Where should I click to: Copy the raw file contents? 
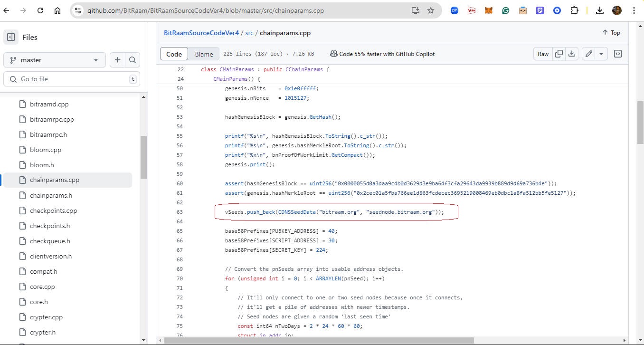tap(559, 54)
